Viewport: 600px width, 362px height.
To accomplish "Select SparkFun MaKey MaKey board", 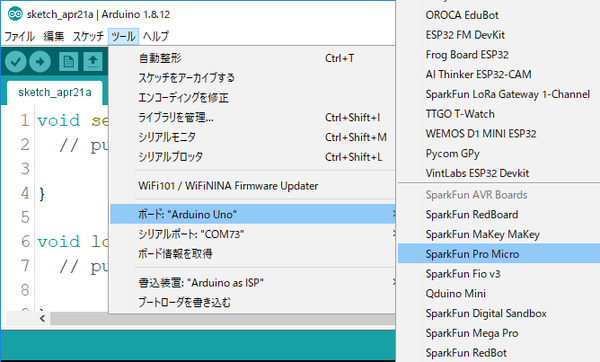I will tap(499, 234).
